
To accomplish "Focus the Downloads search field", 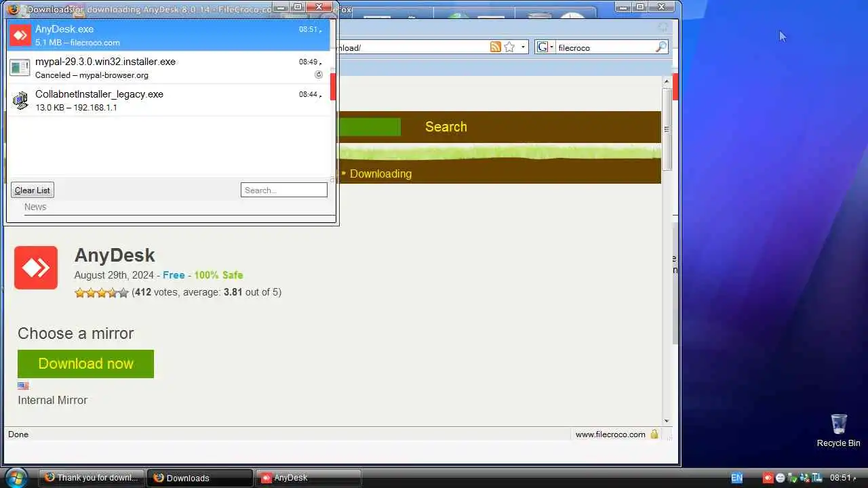I will point(283,190).
